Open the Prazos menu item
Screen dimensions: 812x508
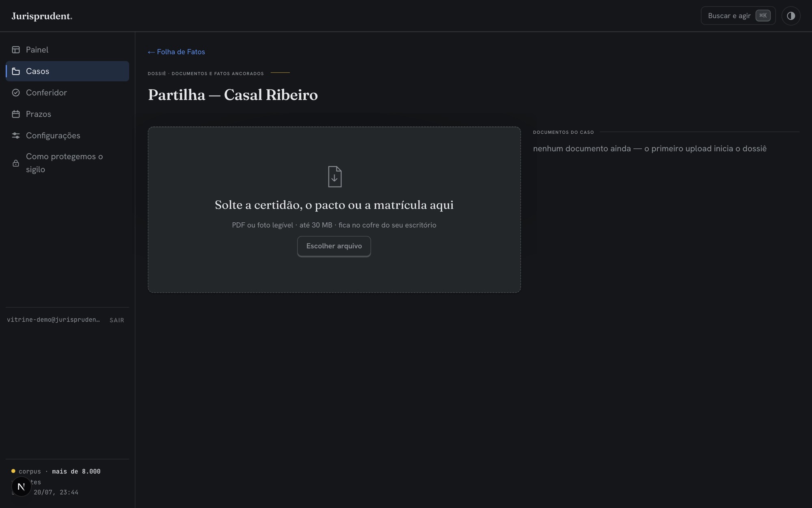point(67,114)
